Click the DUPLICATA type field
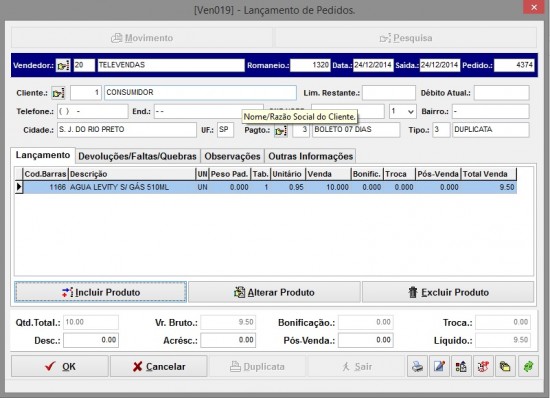The image size is (550, 398). tap(491, 130)
